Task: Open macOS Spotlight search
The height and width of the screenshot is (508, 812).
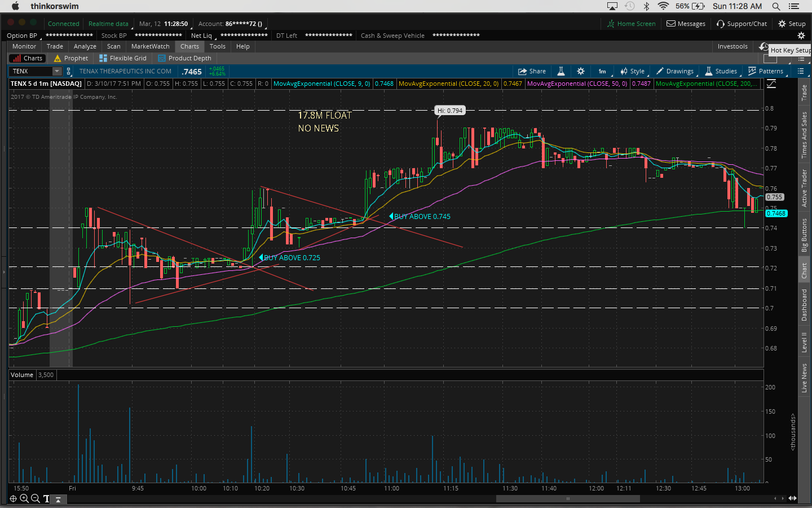Action: (x=776, y=6)
